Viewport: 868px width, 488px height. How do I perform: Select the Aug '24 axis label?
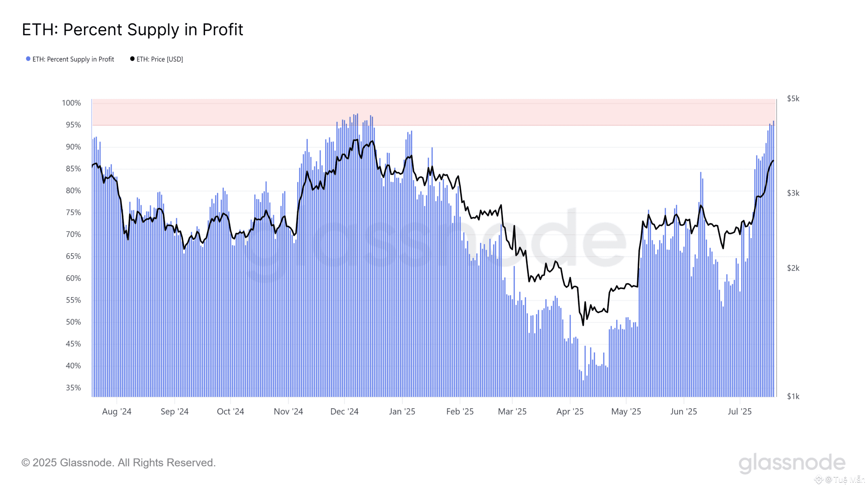(x=117, y=411)
